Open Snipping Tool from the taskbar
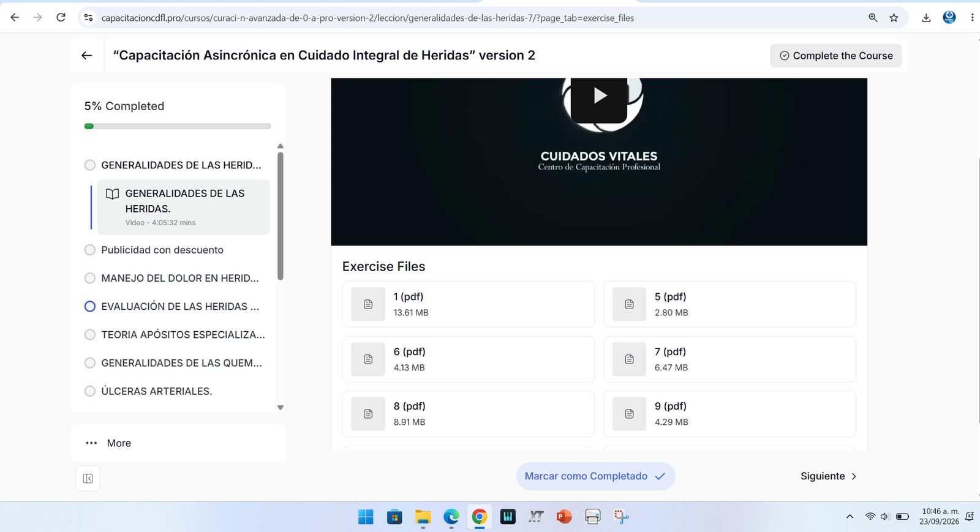This screenshot has height=532, width=980. (621, 517)
